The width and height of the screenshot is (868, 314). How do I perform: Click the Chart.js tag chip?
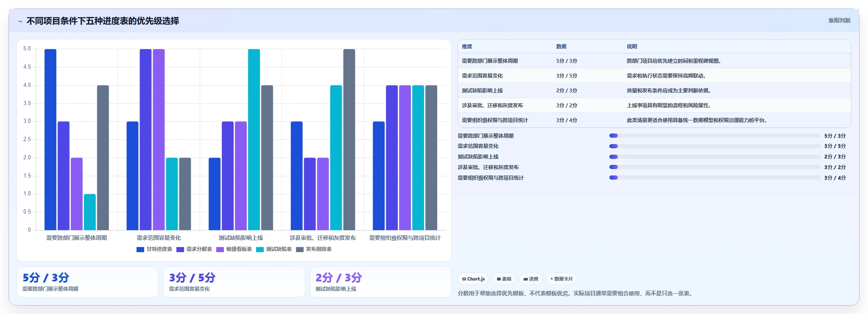(473, 279)
